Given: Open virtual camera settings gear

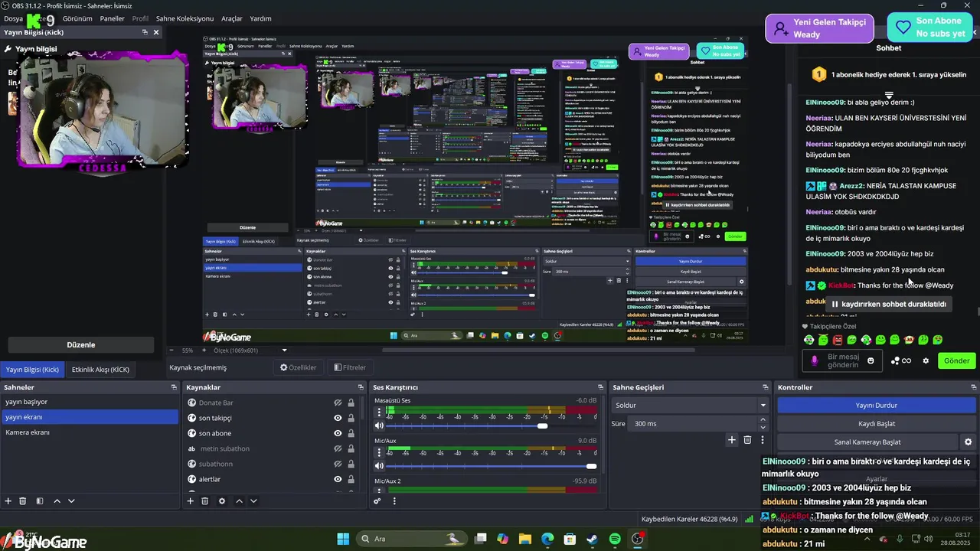Looking at the screenshot, I should [968, 442].
